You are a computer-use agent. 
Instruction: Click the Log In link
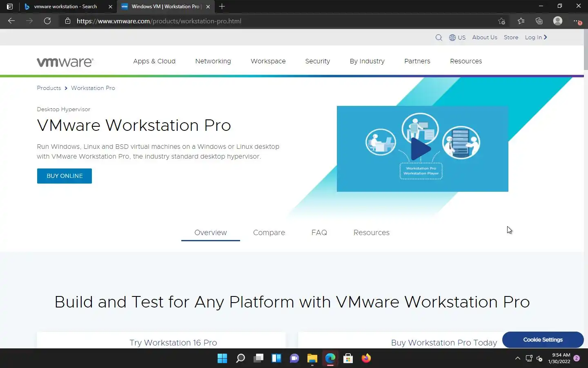click(x=536, y=37)
